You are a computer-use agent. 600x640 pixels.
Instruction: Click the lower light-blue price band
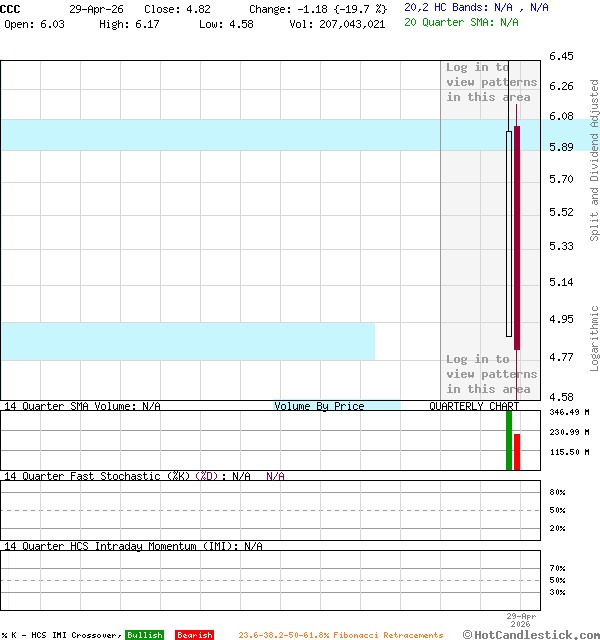(x=187, y=341)
